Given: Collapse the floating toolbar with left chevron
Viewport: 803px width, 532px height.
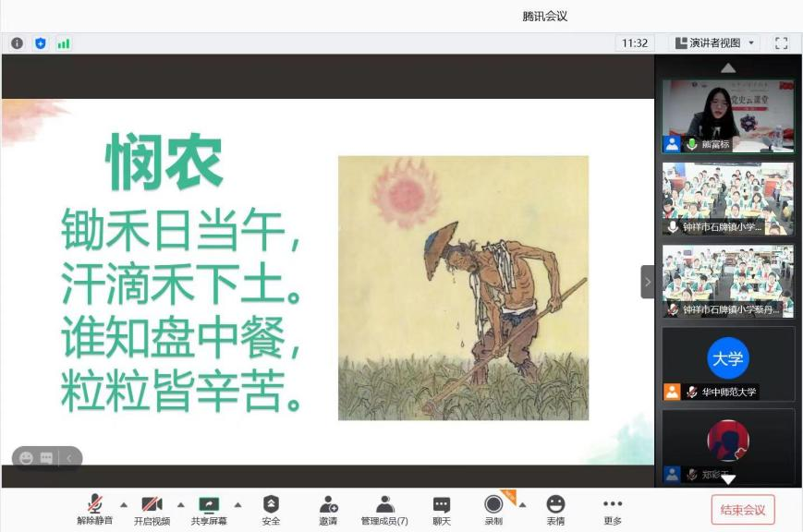Looking at the screenshot, I should click(x=69, y=458).
